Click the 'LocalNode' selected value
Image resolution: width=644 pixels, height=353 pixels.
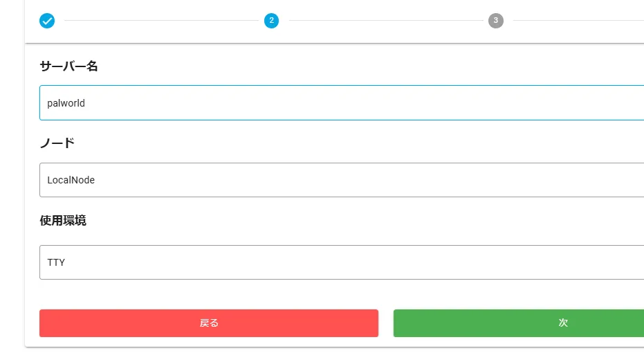71,180
